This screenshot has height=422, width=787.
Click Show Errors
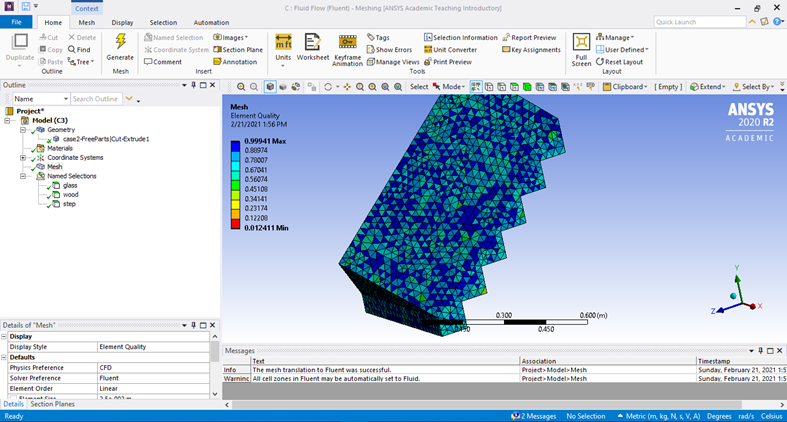389,50
